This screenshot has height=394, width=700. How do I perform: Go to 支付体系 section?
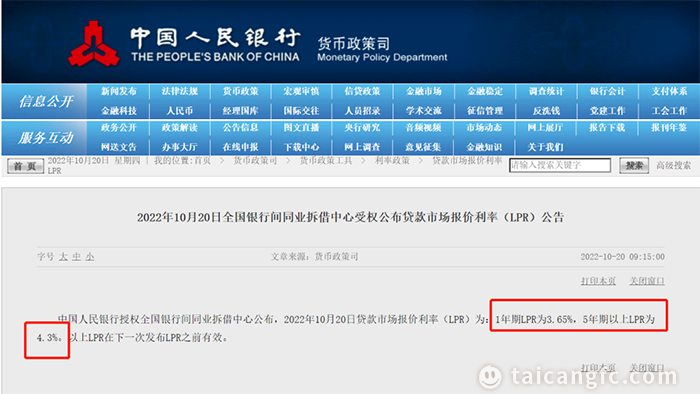pos(669,91)
